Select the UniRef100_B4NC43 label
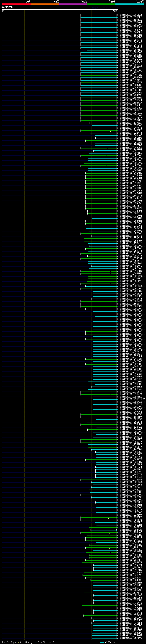Screen dimensions: 146x644 [131, 191]
